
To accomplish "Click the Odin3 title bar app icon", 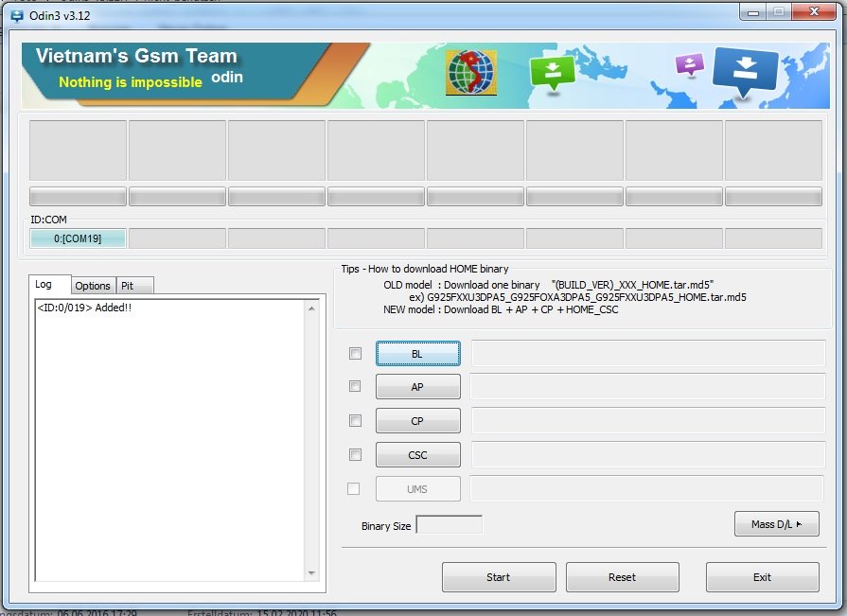I will click(x=17, y=16).
